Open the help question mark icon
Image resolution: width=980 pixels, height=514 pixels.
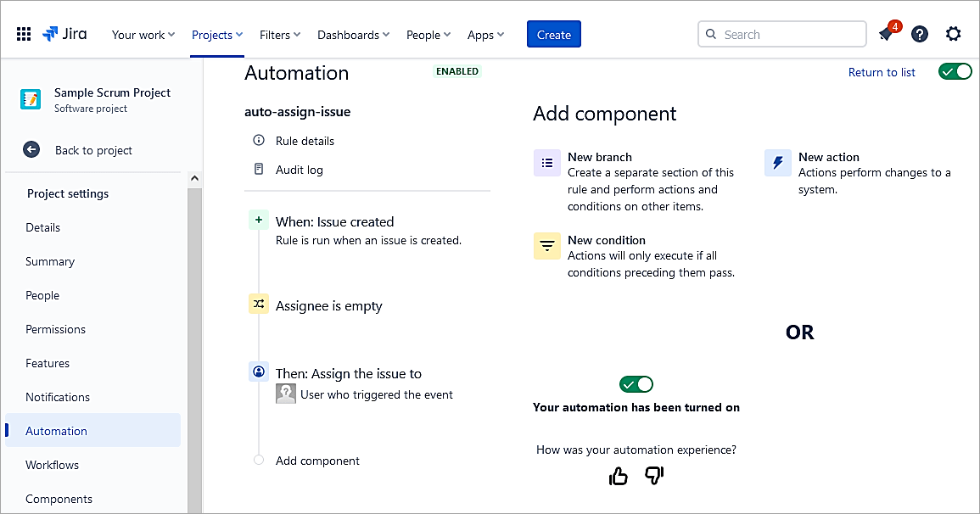pos(920,35)
